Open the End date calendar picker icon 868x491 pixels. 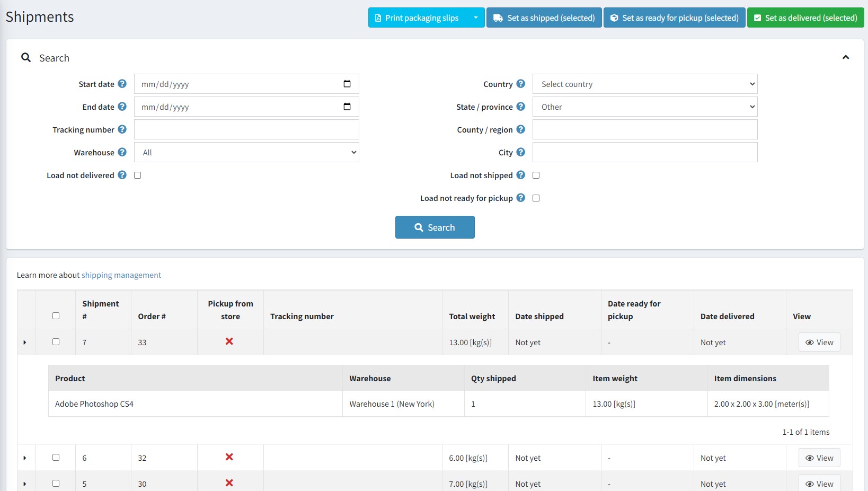(347, 107)
